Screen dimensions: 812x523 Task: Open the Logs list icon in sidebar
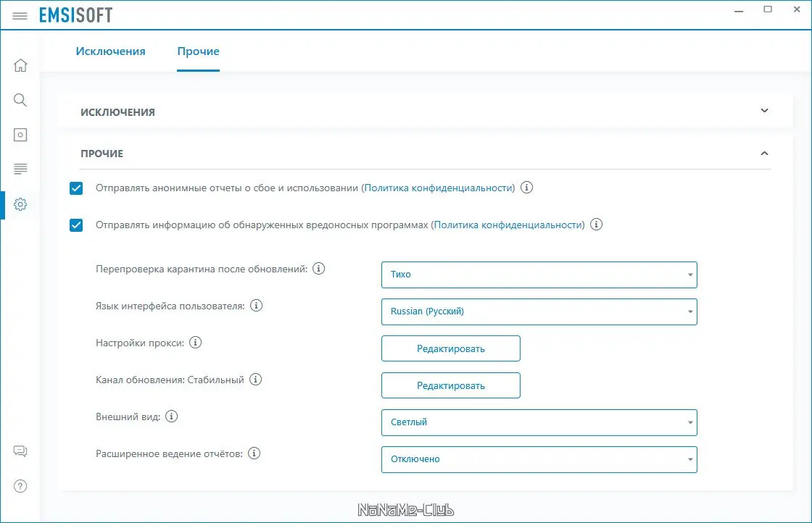pos(20,169)
